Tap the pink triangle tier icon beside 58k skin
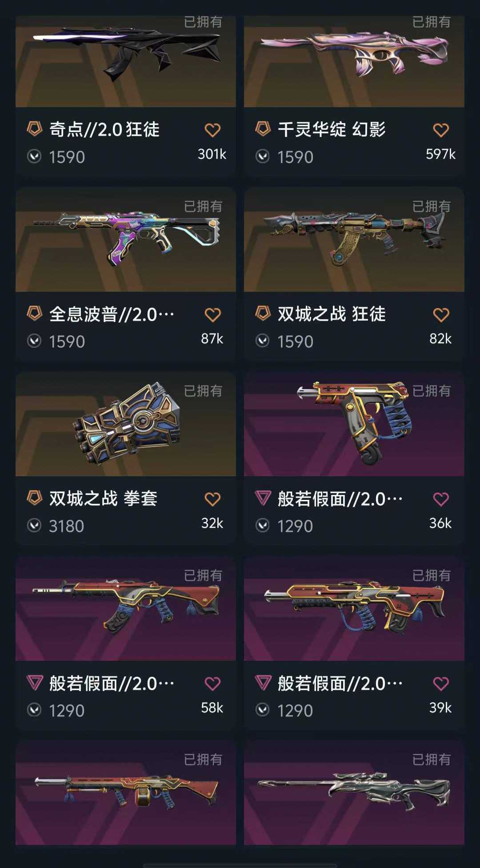 click(34, 683)
